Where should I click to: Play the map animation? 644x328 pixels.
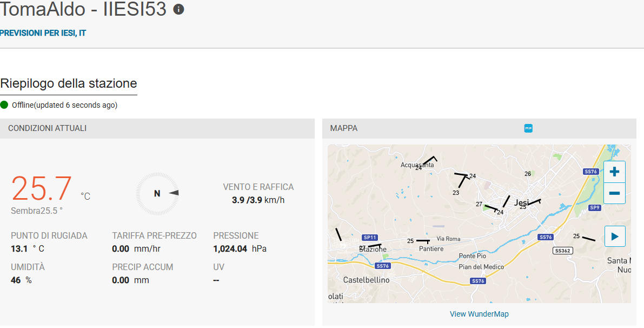tap(614, 237)
